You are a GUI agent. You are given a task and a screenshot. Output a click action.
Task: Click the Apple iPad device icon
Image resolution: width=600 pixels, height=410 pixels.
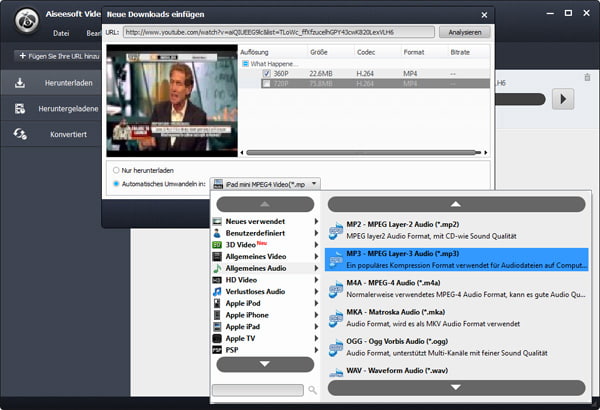point(217,327)
